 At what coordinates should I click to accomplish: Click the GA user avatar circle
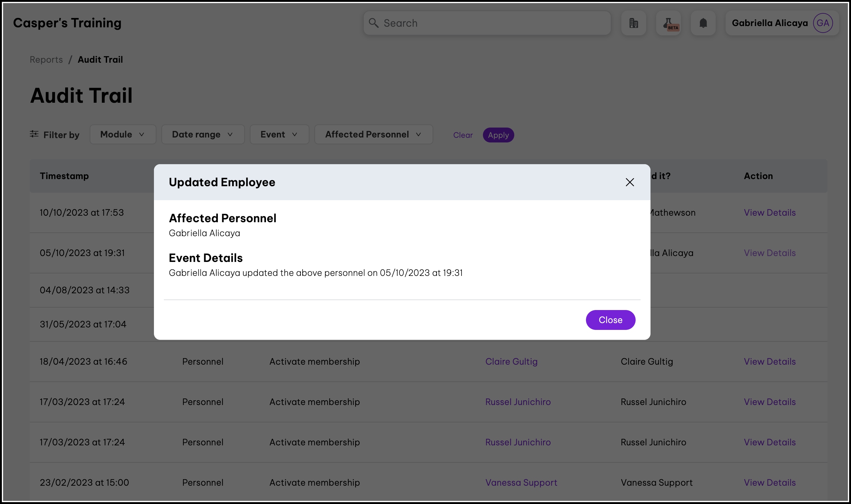point(822,23)
